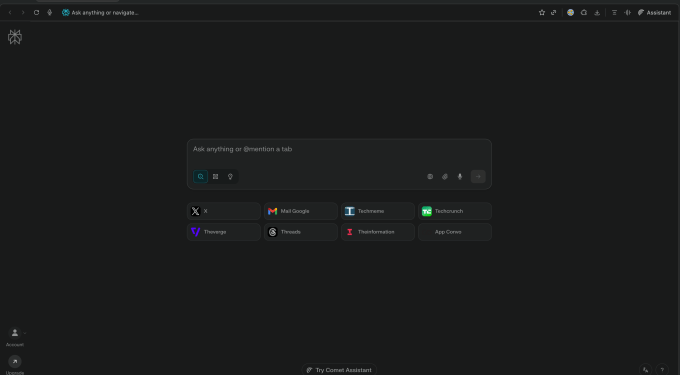Open the Techmeme shortcut
Image resolution: width=680 pixels, height=375 pixels.
tap(378, 211)
